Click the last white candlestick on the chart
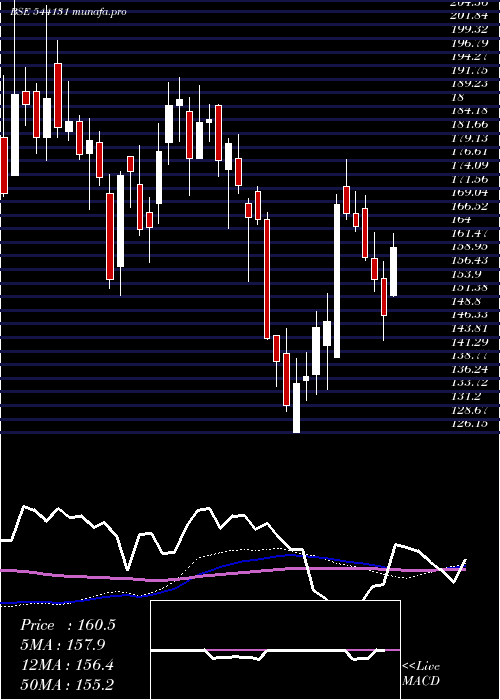 pyautogui.click(x=393, y=271)
